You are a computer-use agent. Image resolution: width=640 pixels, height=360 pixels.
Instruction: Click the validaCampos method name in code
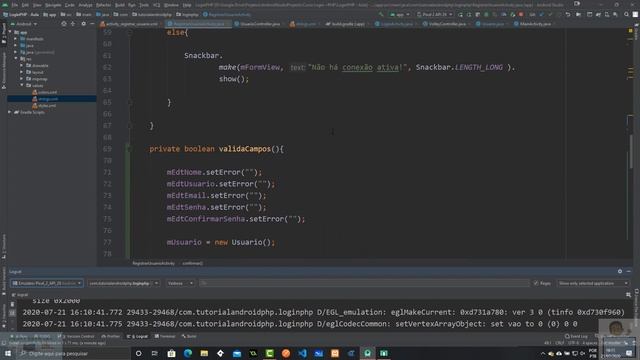click(x=244, y=149)
